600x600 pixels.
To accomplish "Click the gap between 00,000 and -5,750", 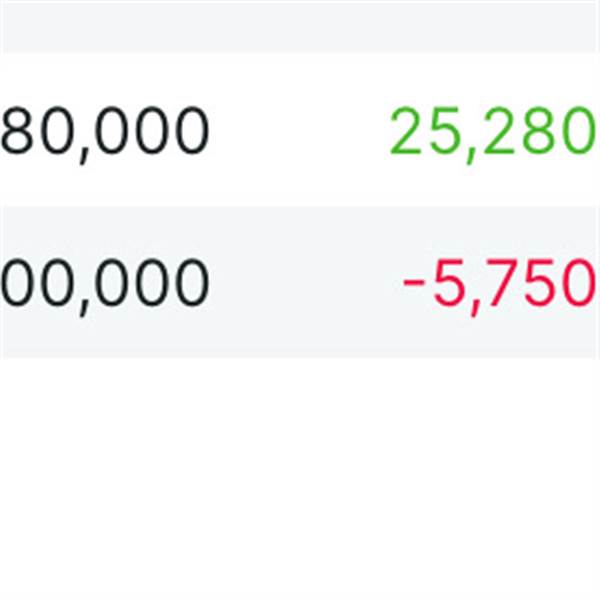I will pos(300,284).
